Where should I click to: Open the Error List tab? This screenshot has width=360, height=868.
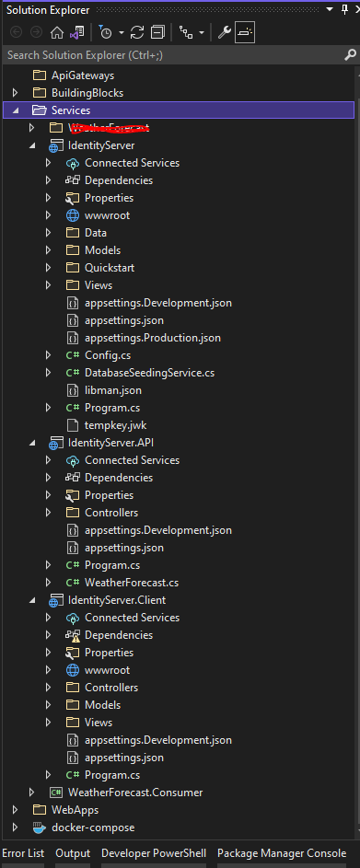pyautogui.click(x=23, y=853)
